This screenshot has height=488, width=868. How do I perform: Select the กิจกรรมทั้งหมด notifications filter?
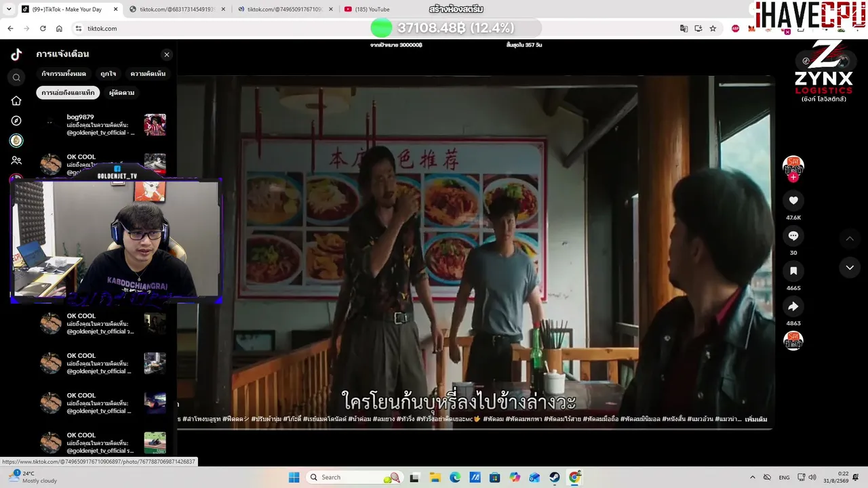point(64,73)
